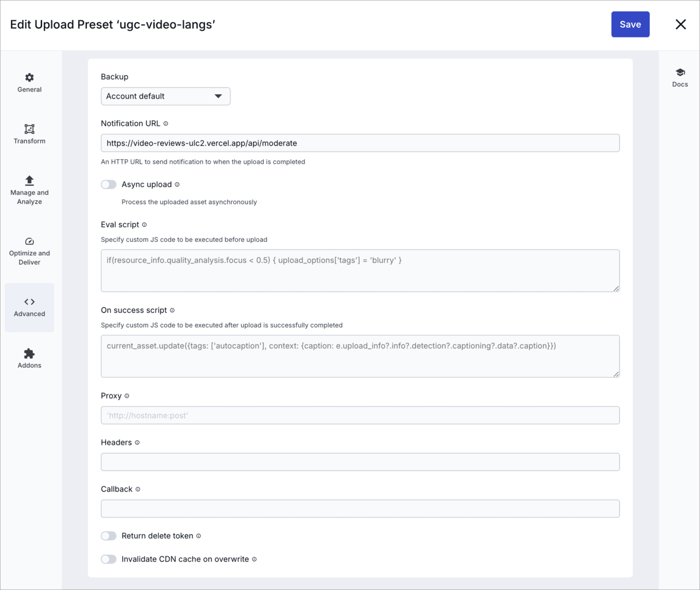
Task: Open Optimize and Deliver gauge icon
Action: (x=29, y=241)
